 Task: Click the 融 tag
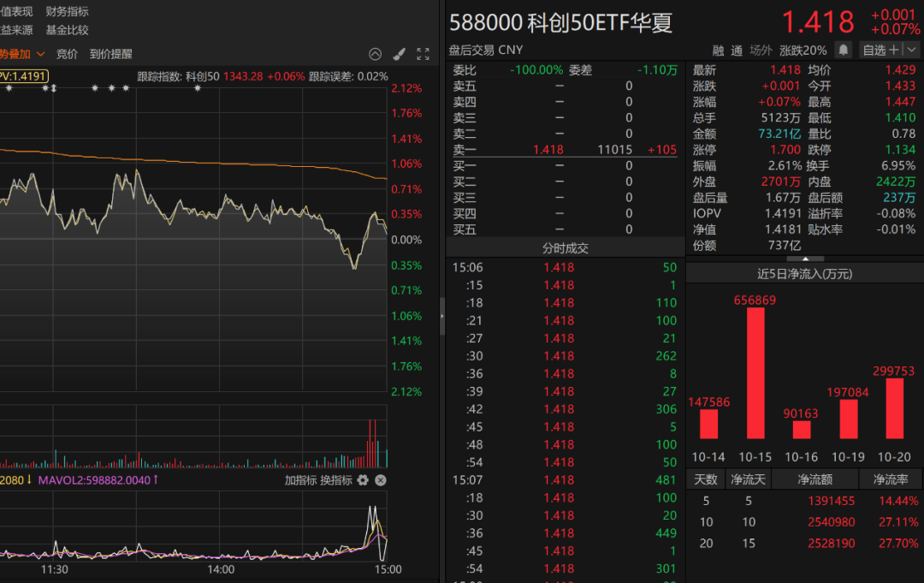pyautogui.click(x=719, y=51)
